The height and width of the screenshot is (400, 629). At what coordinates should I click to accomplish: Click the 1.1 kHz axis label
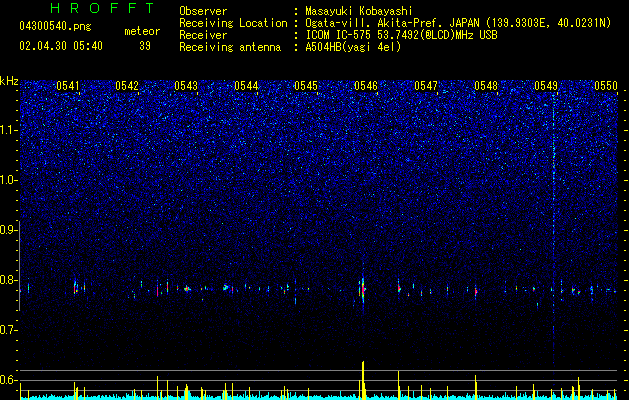[8, 130]
